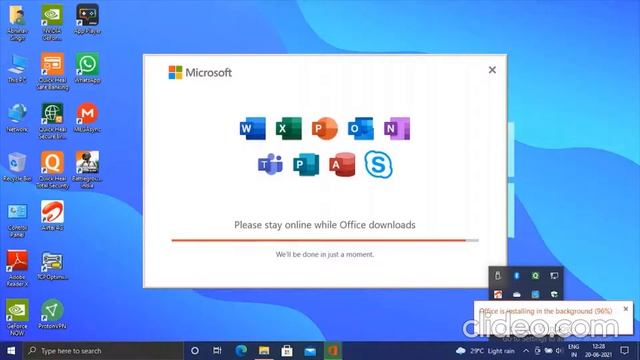The width and height of the screenshot is (640, 360).
Task: Select the Control Panel desktop icon
Action: [17, 220]
